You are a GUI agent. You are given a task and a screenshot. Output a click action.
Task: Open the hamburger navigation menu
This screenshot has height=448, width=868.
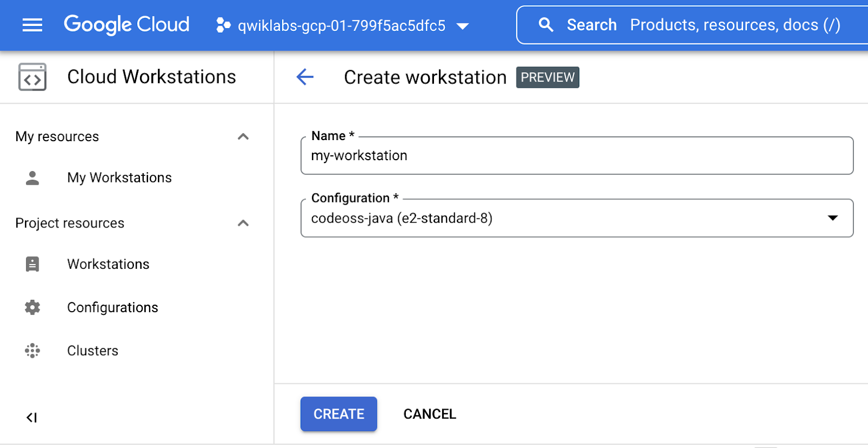coord(32,25)
